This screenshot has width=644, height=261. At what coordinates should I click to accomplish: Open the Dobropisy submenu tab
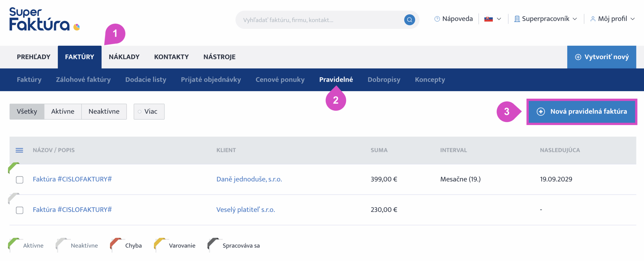pos(384,80)
